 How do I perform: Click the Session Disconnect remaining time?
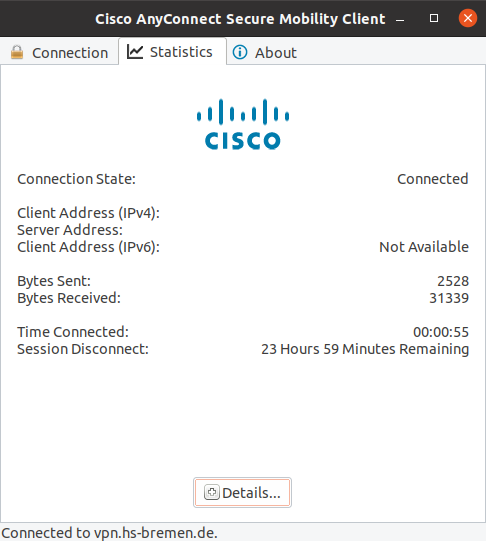[365, 349]
